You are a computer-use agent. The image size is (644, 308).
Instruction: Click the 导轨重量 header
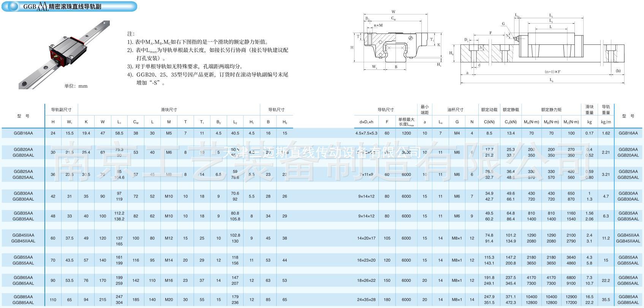606,110
